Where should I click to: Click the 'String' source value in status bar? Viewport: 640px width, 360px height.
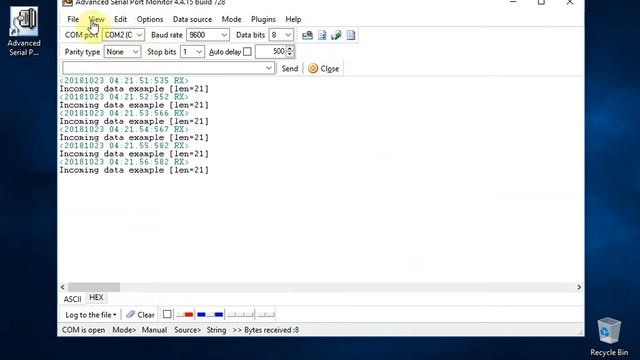[x=216, y=330]
